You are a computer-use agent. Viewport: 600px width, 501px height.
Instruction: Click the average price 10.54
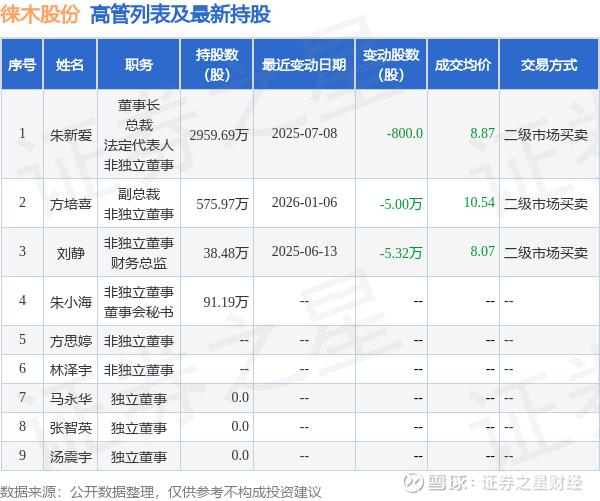pos(479,202)
